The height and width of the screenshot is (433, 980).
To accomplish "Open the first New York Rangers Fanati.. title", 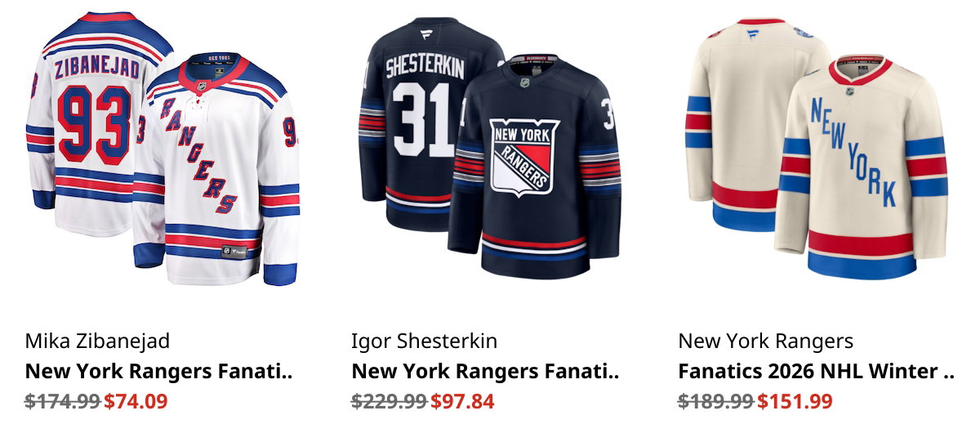I will click(x=158, y=371).
